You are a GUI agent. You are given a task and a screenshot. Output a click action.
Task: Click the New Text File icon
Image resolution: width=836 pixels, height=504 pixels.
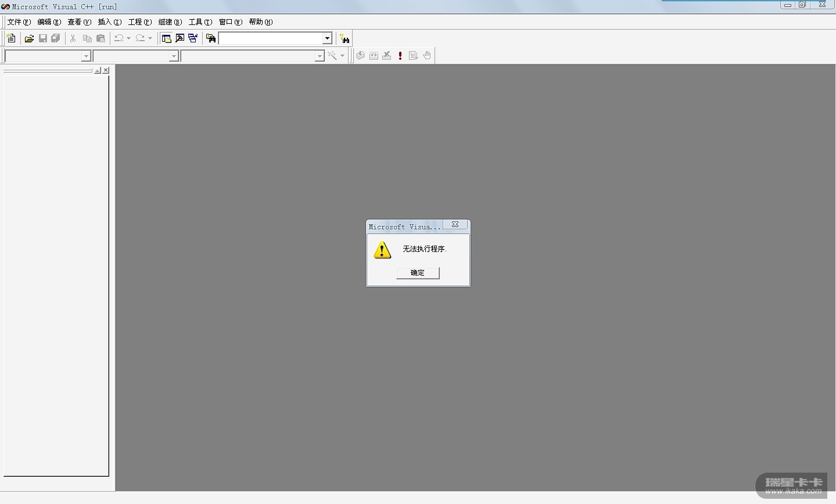click(11, 38)
